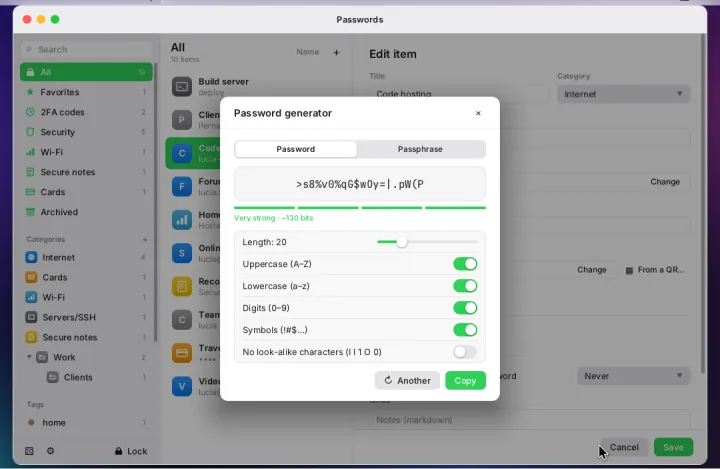Toggle Uppercase (A–Z) switch
This screenshot has height=469, width=720.
[465, 264]
